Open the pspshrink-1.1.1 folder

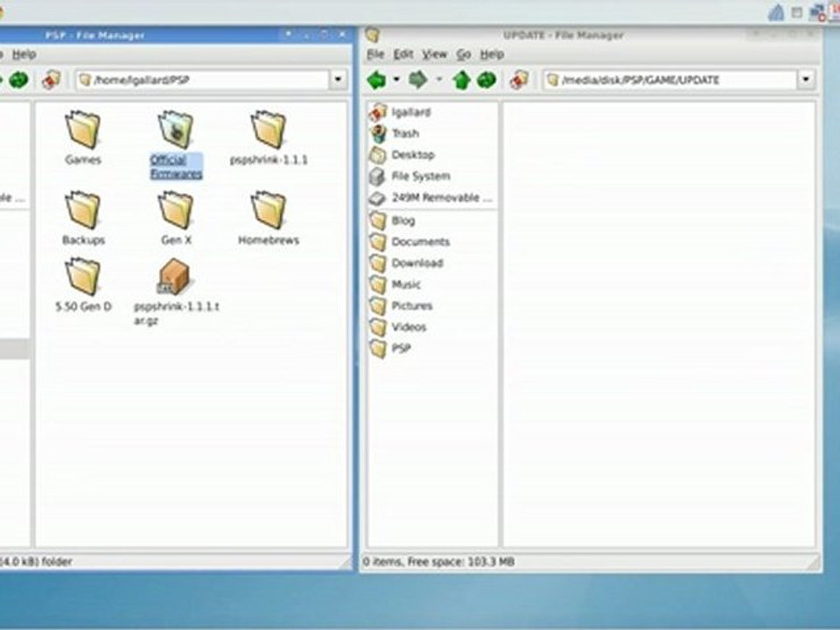(x=269, y=137)
